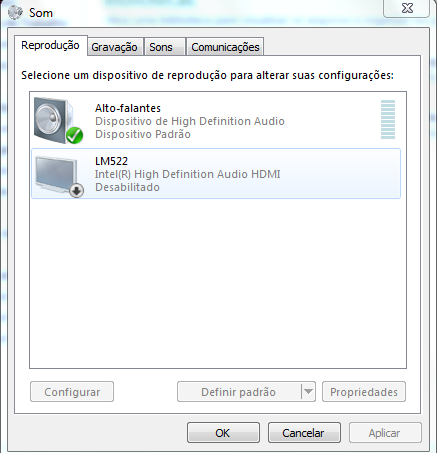The width and height of the screenshot is (437, 453).
Task: Open the Sons tab
Action: [161, 47]
